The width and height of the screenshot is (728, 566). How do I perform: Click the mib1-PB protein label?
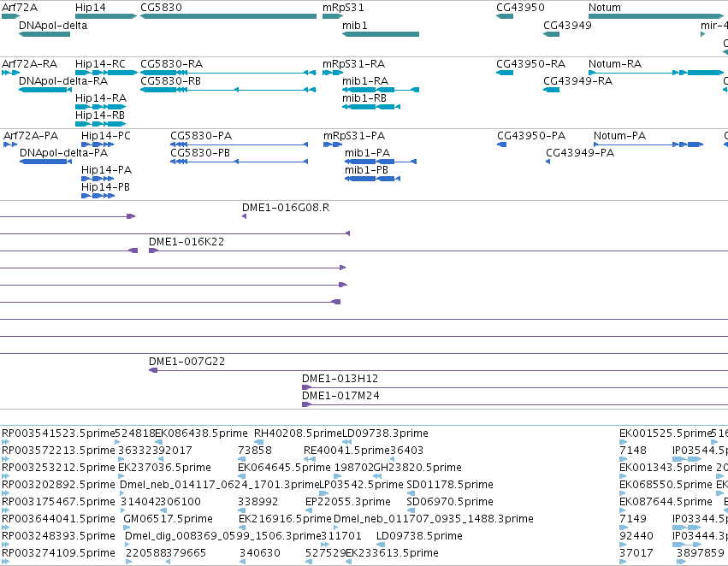[x=366, y=170]
